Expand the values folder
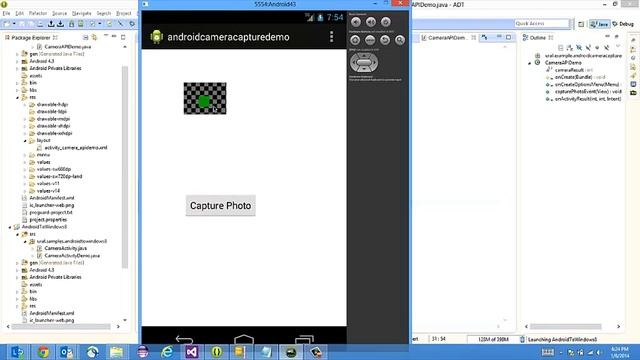Image resolution: width=640 pixels, height=360 pixels. [x=25, y=162]
